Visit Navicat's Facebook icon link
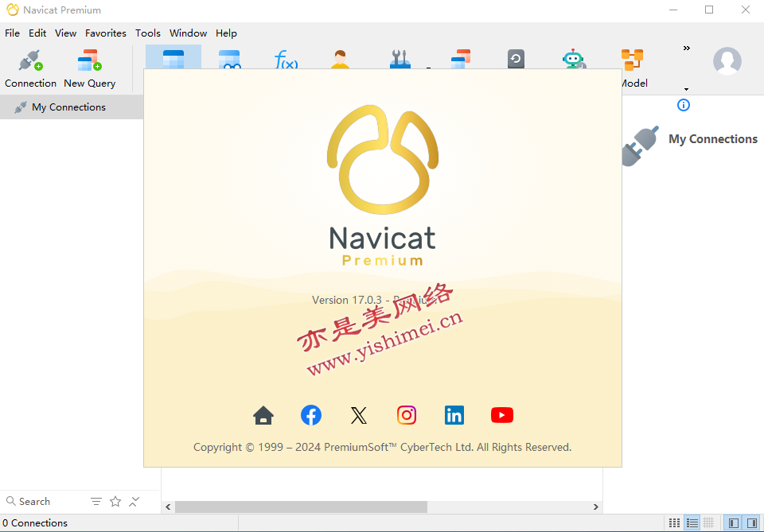 (311, 415)
